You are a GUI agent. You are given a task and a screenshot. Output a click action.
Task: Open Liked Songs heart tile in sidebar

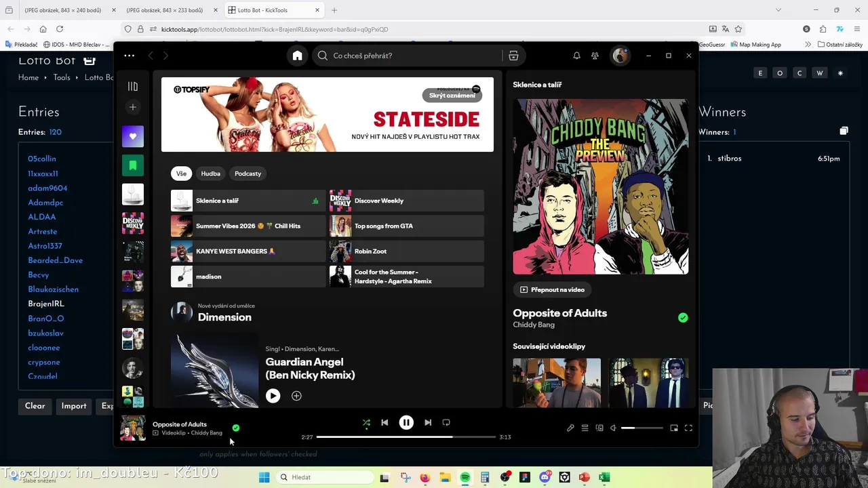coord(133,136)
